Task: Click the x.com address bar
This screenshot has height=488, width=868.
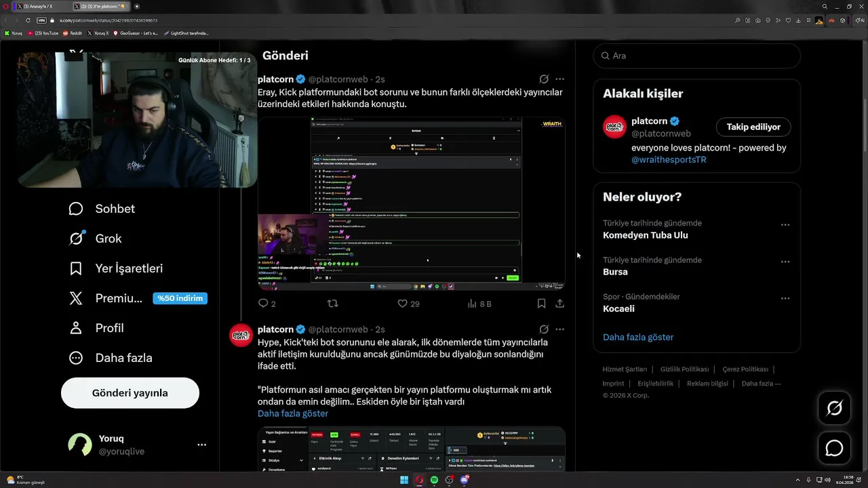Action: [x=108, y=20]
